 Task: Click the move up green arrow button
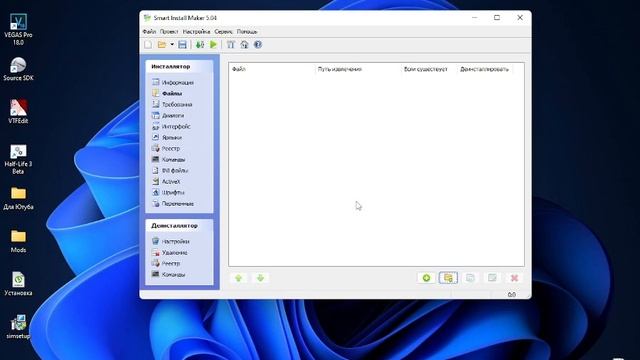239,278
